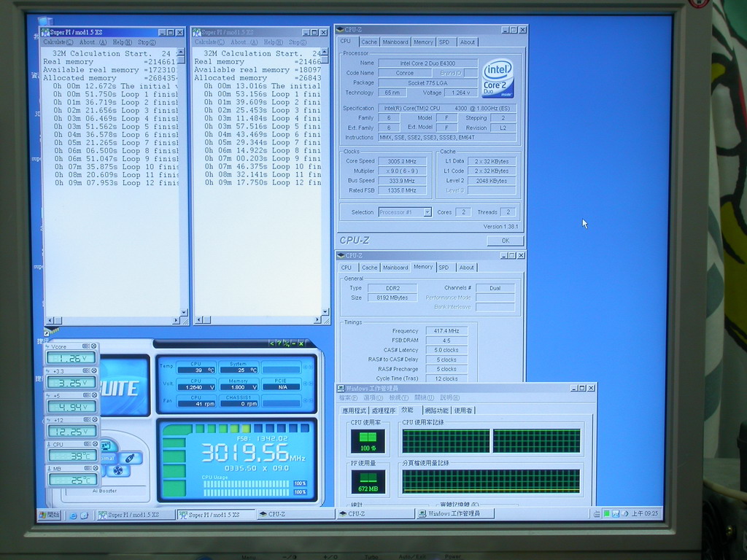This screenshot has height=560, width=747.
Task: Click the monitor icon in AI Suite
Action: (x=106, y=446)
